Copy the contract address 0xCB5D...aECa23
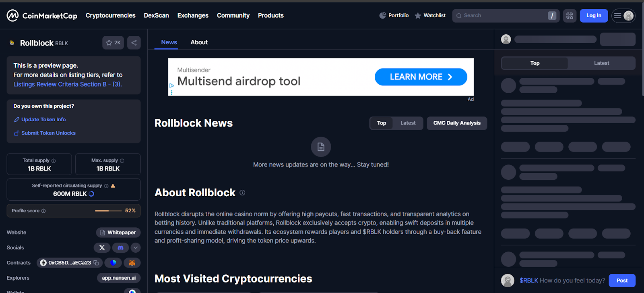 pyautogui.click(x=96, y=263)
